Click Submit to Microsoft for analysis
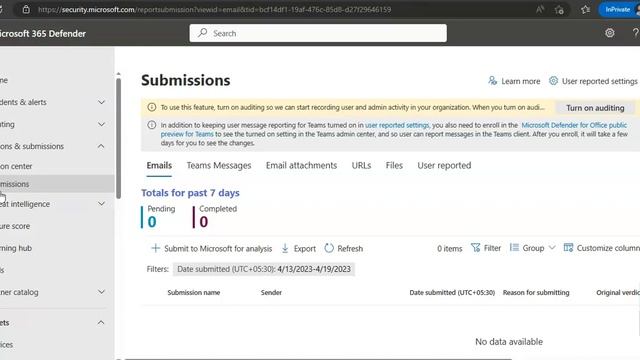This screenshot has height=360, width=640. click(218, 248)
